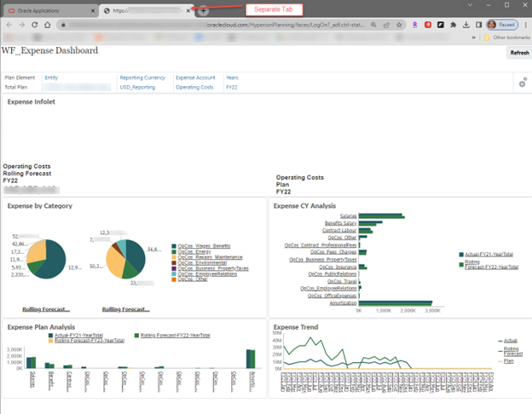Select Benefits Salary row in CY Analysis
Image resolution: width=532 pixels, height=414 pixels.
(x=341, y=223)
